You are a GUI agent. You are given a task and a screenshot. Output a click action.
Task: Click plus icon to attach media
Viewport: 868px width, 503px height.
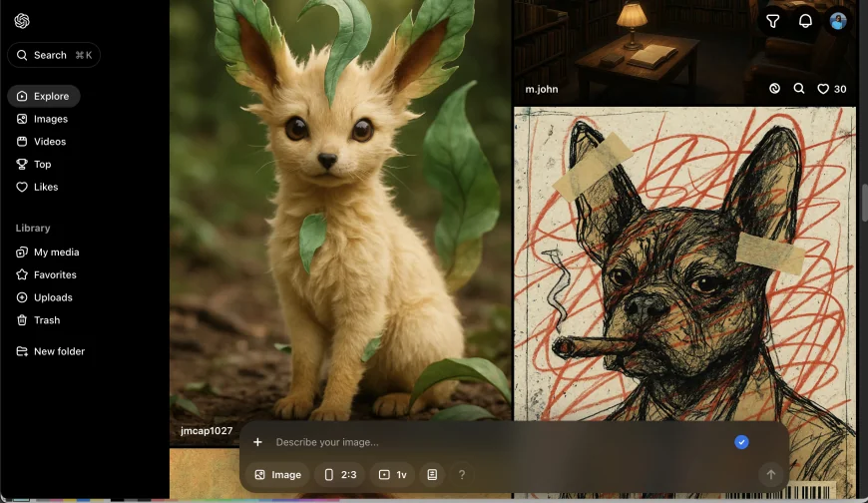click(257, 442)
